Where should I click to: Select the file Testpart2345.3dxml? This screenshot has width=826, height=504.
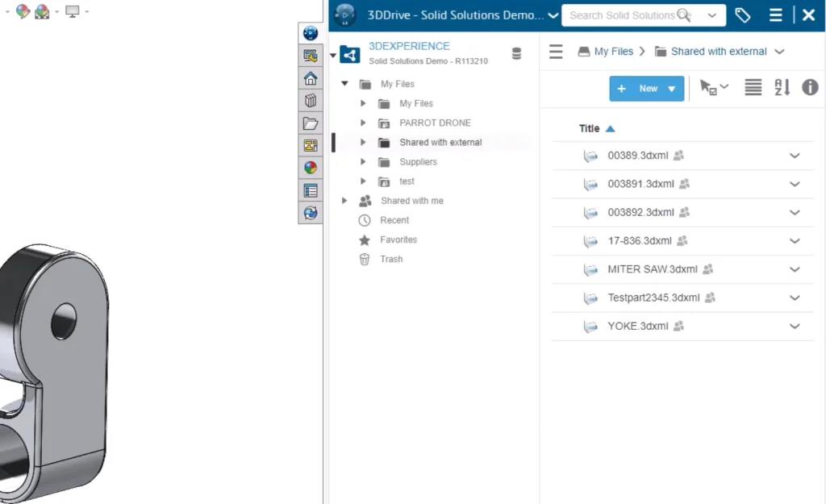click(x=653, y=298)
